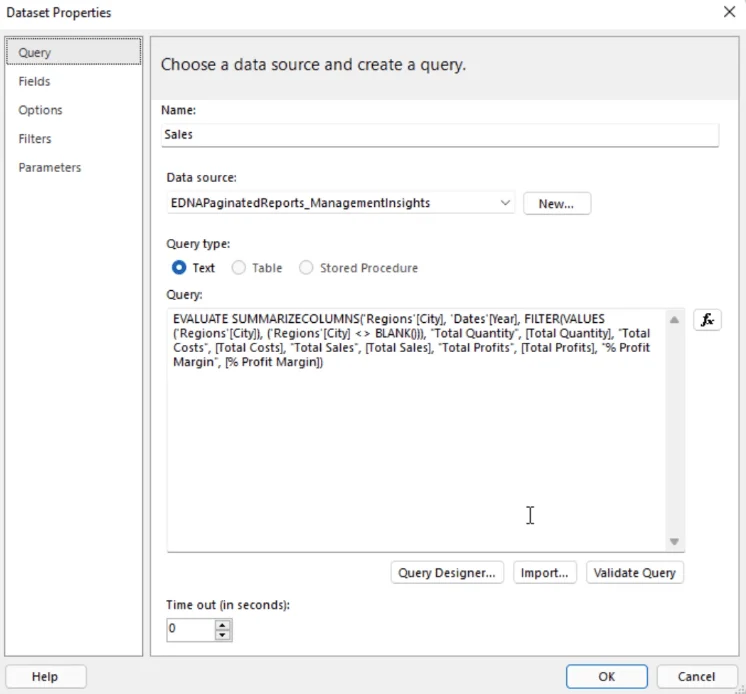
Task: Open the Query page
Action: coord(74,52)
